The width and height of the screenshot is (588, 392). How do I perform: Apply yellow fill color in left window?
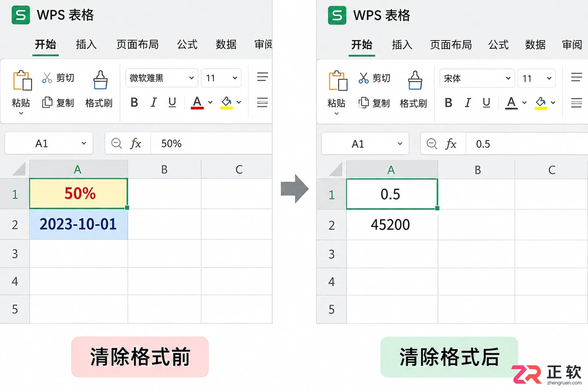pos(227,102)
